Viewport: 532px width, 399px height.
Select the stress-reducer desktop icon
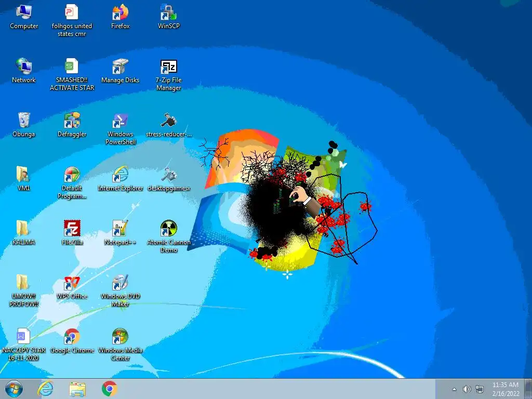tap(169, 125)
